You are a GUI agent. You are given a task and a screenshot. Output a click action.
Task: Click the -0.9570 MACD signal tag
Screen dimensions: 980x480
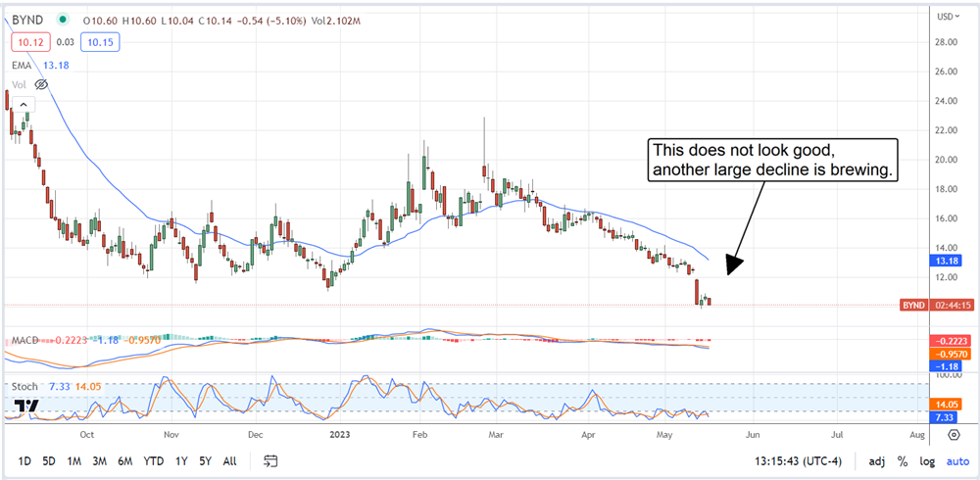point(952,353)
